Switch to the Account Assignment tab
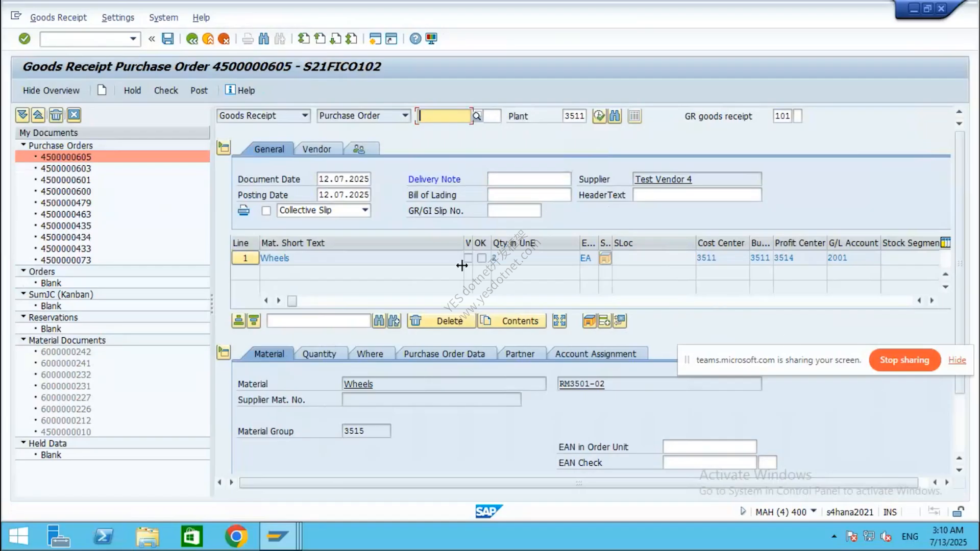The width and height of the screenshot is (980, 551). point(596,354)
